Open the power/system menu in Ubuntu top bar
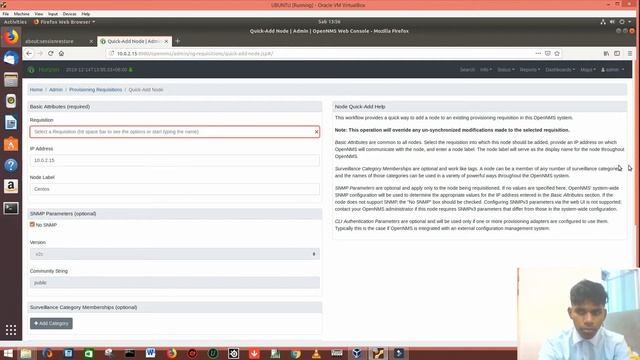This screenshot has height=360, width=640. (626, 22)
